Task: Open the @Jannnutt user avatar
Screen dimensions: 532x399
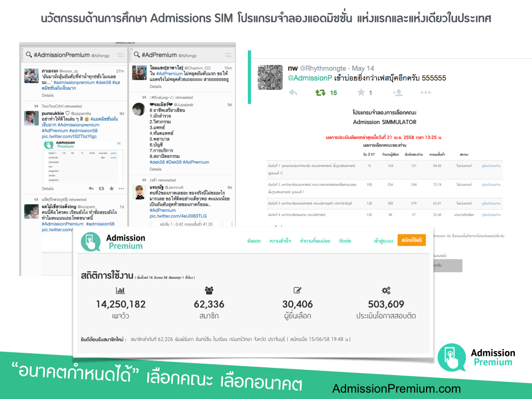Action: tap(139, 192)
